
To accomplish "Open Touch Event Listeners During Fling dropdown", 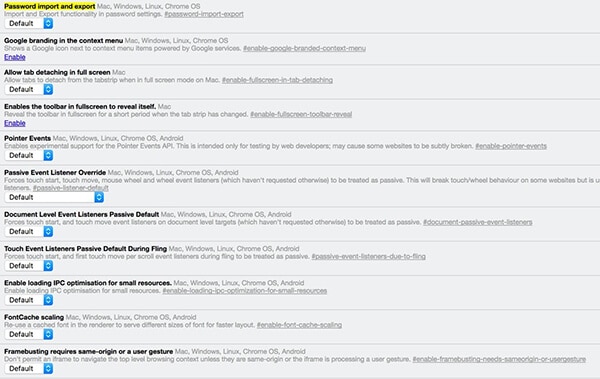I will tap(29, 266).
